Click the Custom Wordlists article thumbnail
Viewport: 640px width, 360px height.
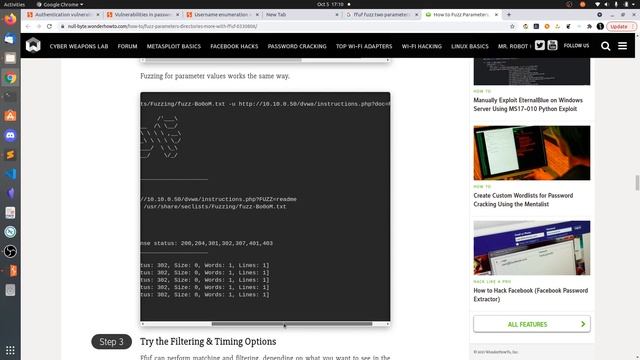coord(531,153)
